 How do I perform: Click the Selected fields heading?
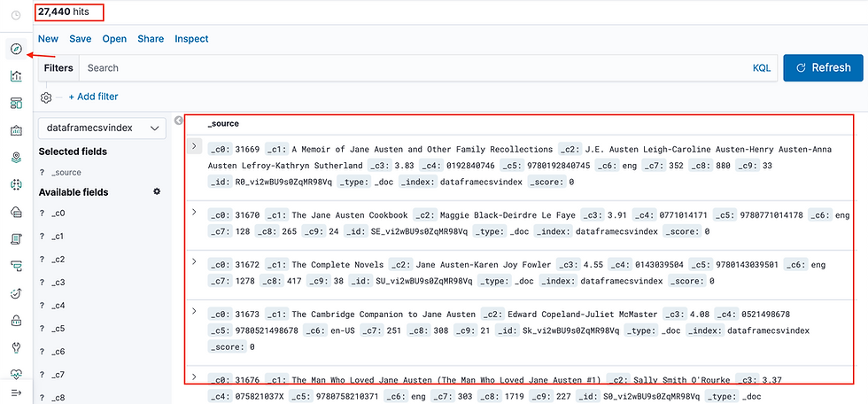pos(73,151)
